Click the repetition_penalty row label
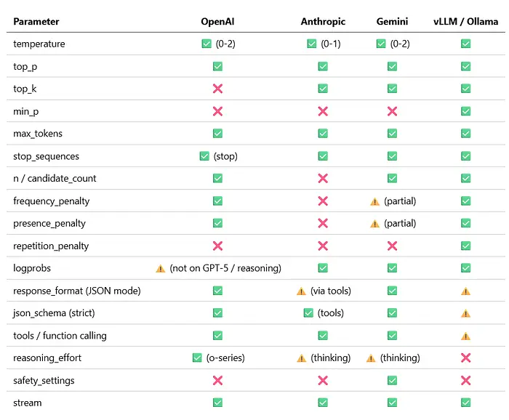The image size is (509, 420). point(51,246)
